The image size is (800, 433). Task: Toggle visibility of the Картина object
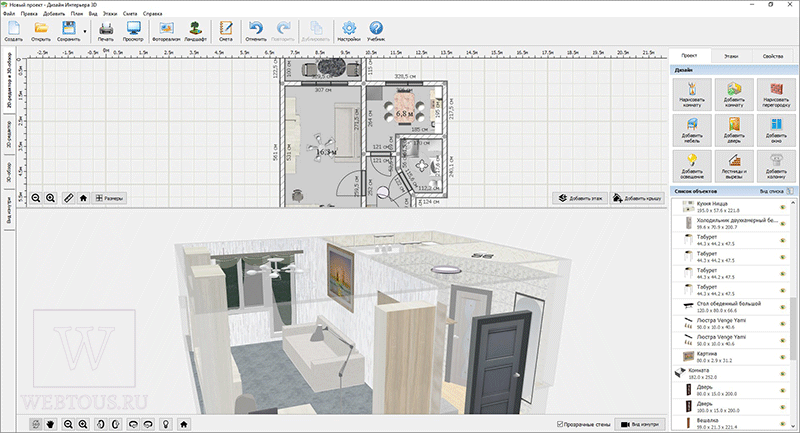[783, 357]
